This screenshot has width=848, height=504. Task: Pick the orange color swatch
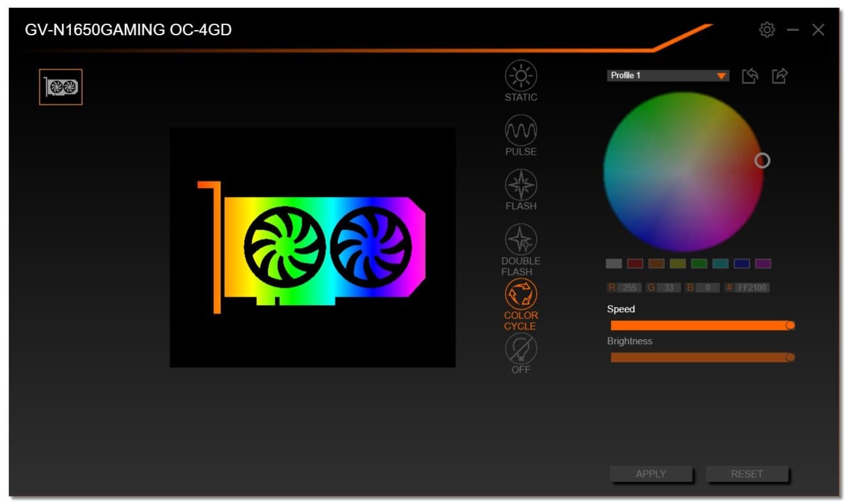click(657, 264)
